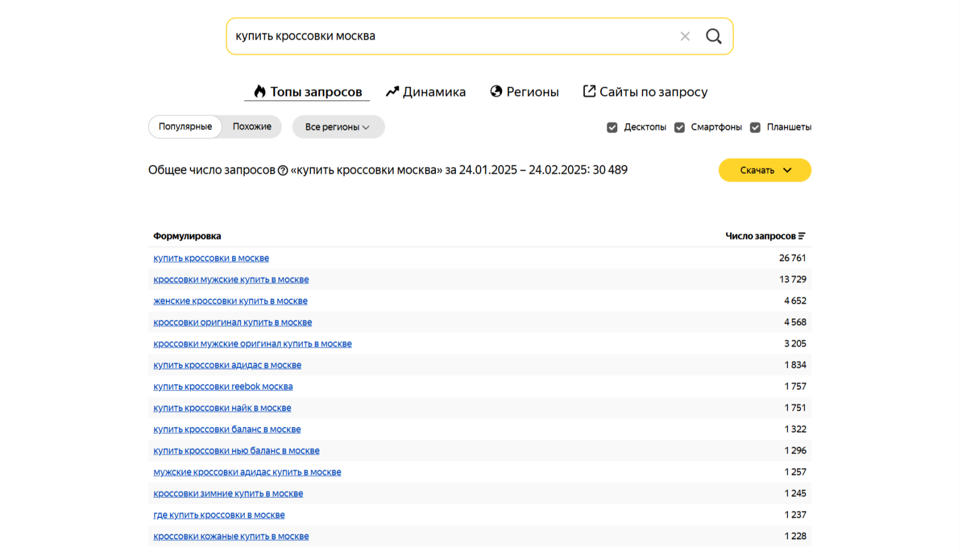This screenshot has height=560, width=960.
Task: Select 'кроссовки кожаные купить в москве'
Action: click(x=231, y=537)
